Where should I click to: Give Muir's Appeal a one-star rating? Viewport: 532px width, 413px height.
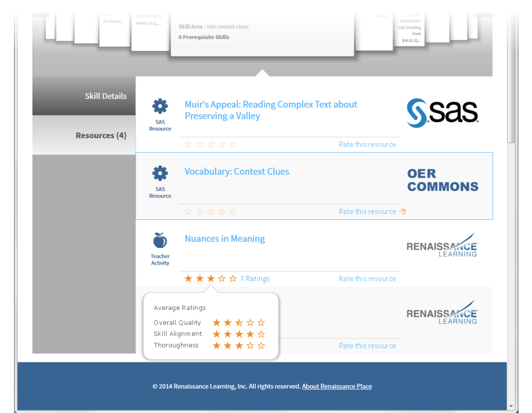click(x=188, y=144)
